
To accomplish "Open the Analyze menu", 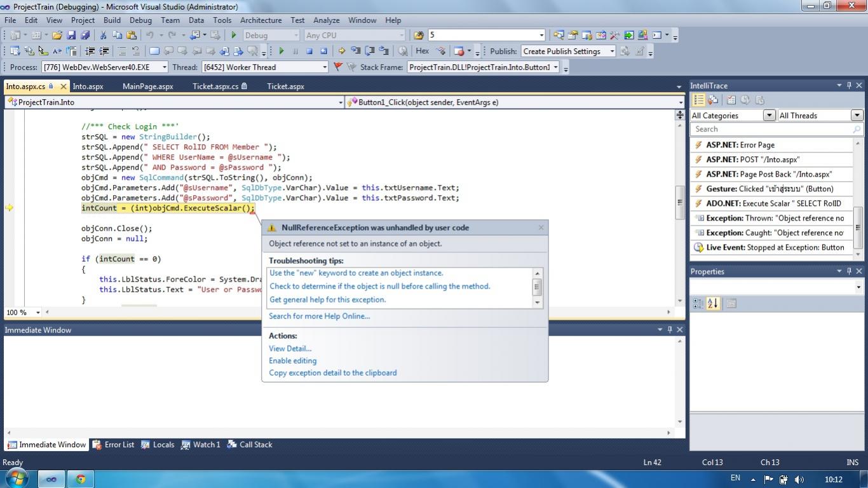I will click(326, 20).
